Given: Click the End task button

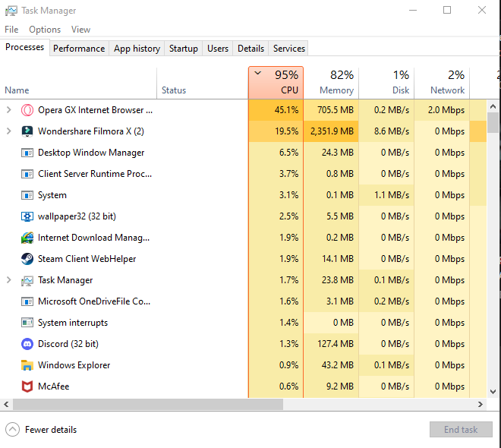Looking at the screenshot, I should [x=461, y=430].
